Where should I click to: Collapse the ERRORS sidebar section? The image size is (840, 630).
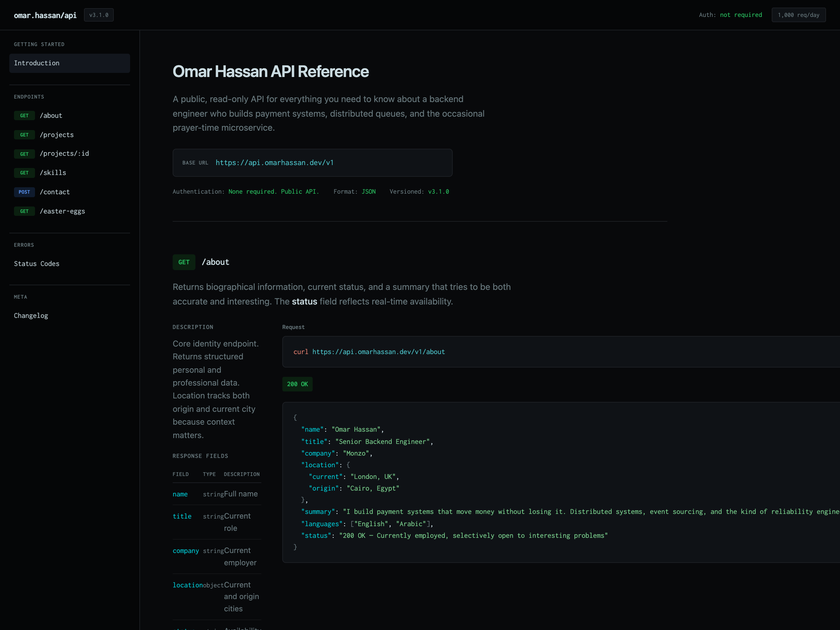(x=24, y=245)
